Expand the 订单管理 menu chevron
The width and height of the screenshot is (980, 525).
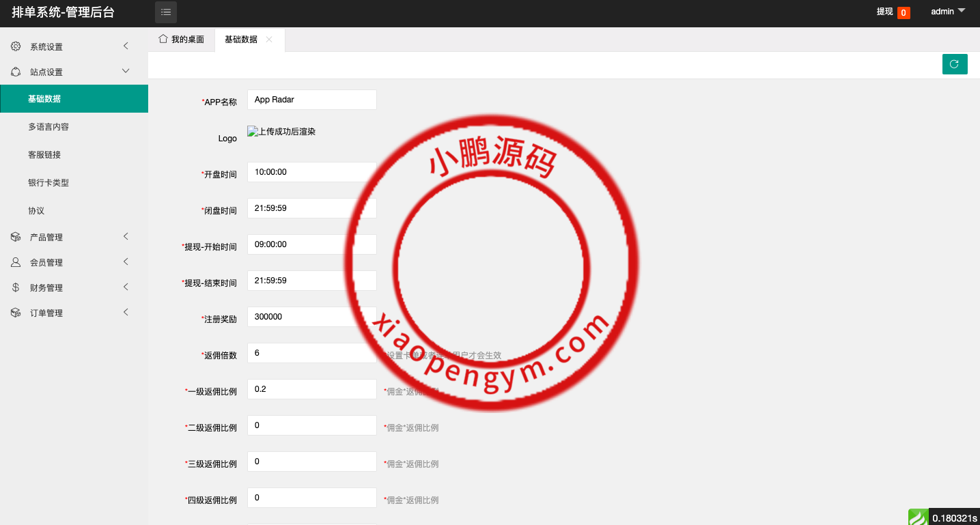click(126, 312)
